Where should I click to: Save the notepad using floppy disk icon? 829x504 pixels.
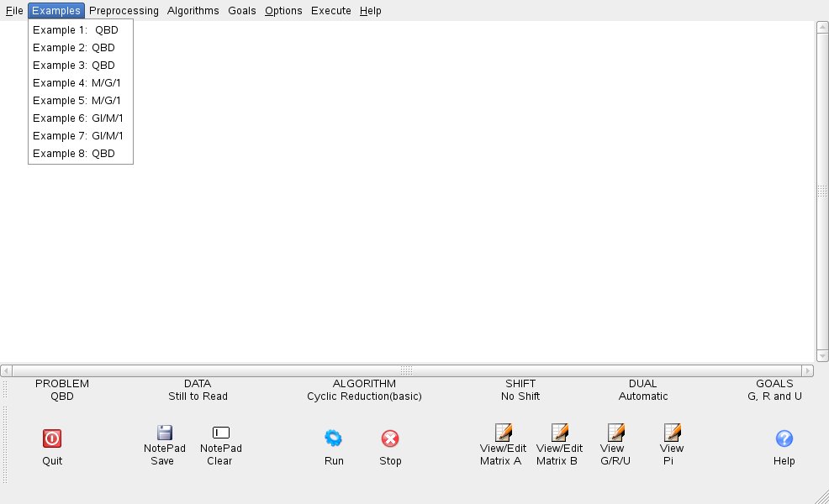click(x=165, y=433)
